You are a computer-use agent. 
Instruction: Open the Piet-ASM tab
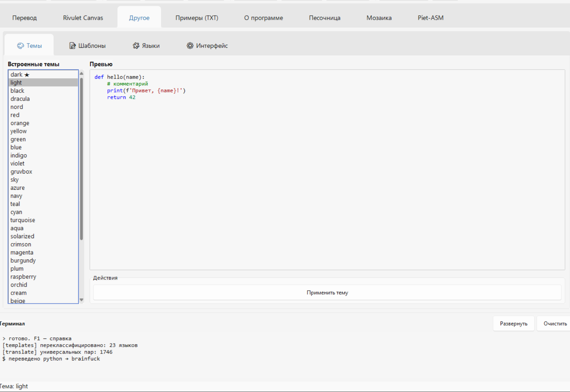430,18
